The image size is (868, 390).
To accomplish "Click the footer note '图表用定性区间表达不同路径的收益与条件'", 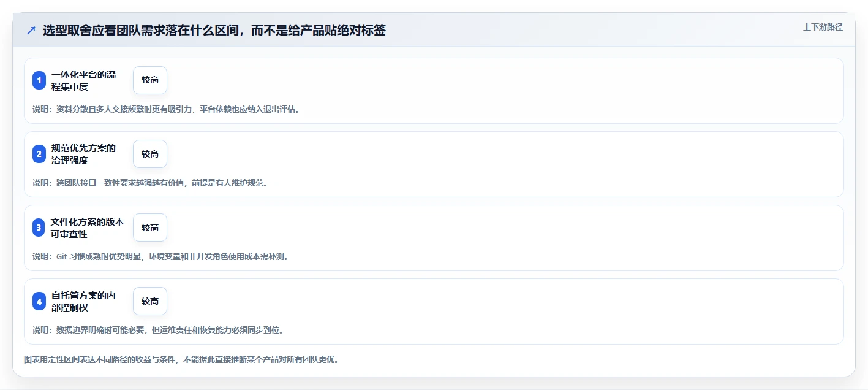I will (x=181, y=359).
